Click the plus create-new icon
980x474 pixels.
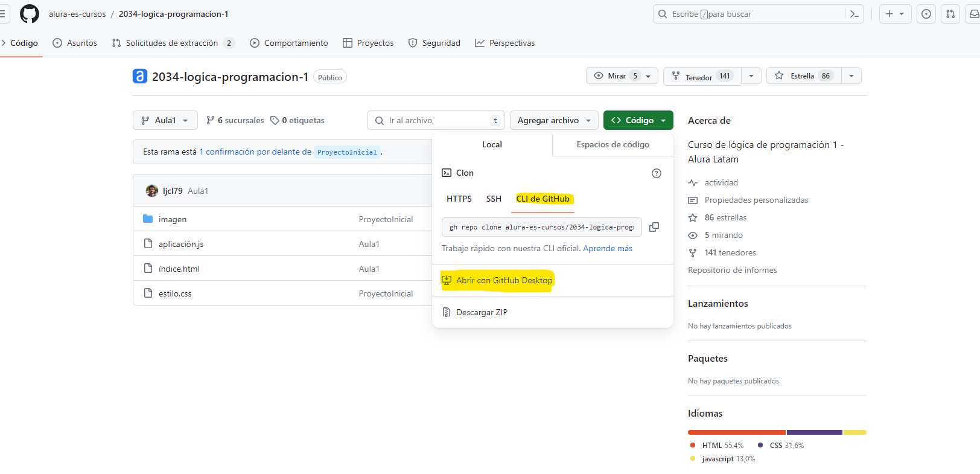(x=889, y=14)
